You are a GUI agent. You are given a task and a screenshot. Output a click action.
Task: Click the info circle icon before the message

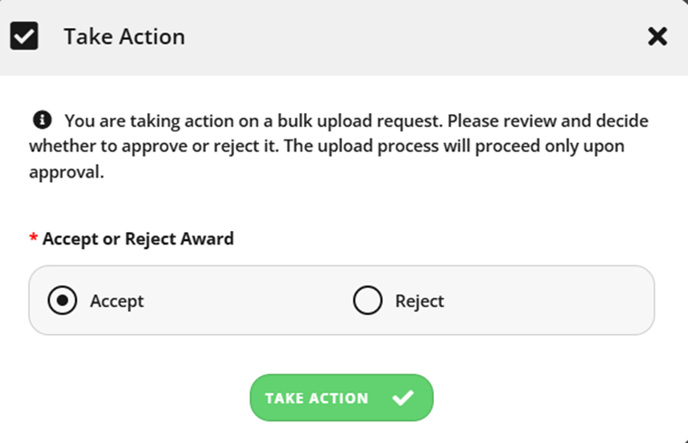coord(42,120)
